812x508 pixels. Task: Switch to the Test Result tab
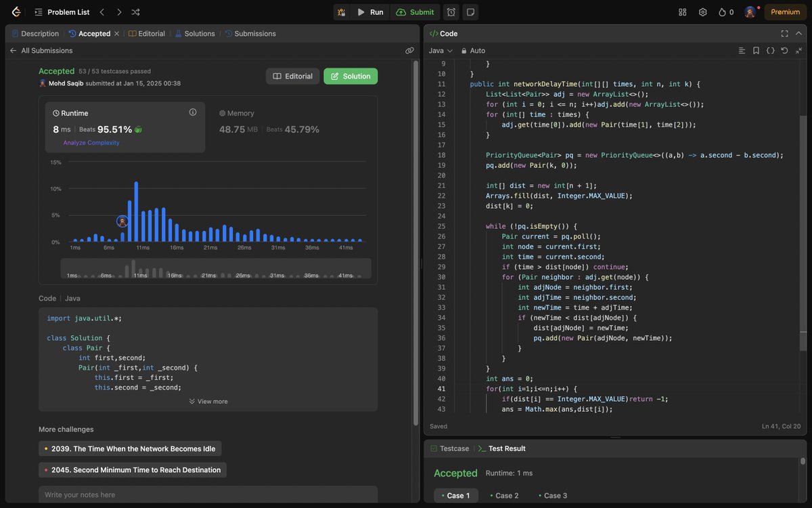(502, 448)
